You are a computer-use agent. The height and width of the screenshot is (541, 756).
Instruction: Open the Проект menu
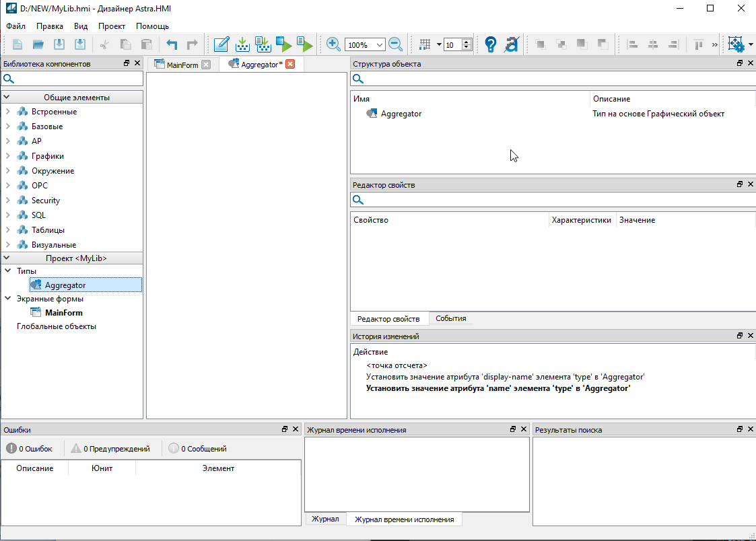click(111, 26)
